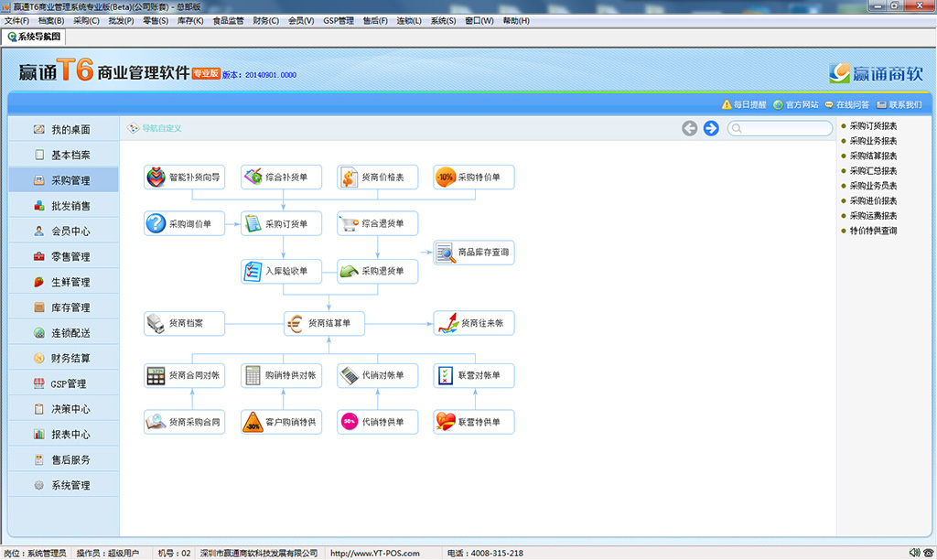Select 报表中心 in the sidebar
The width and height of the screenshot is (937, 560).
[70, 435]
